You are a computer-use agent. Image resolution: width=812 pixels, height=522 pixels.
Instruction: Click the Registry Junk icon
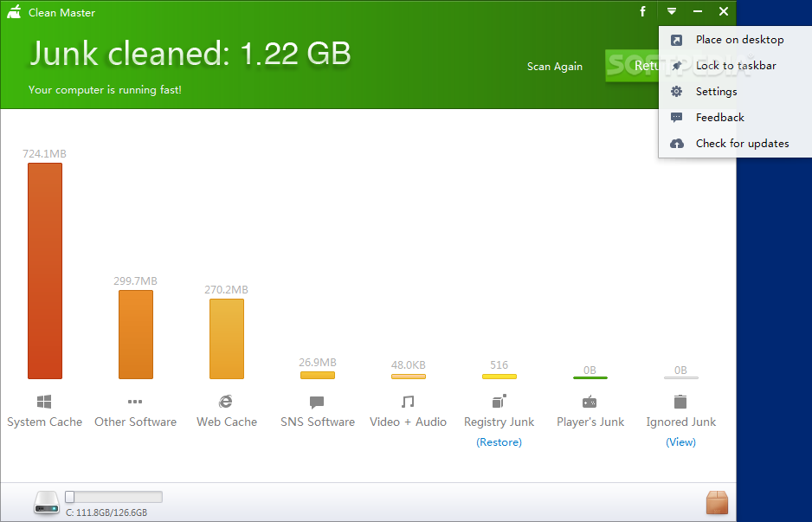click(499, 402)
